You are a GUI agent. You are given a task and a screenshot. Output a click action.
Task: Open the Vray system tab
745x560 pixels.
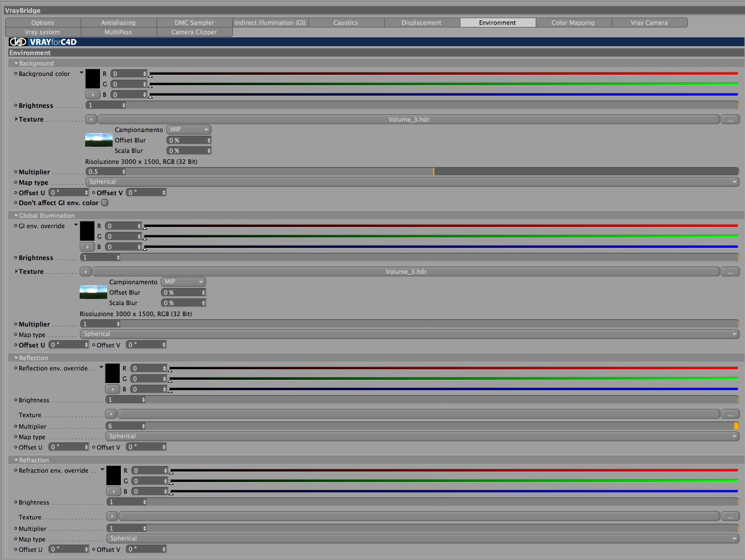point(43,32)
